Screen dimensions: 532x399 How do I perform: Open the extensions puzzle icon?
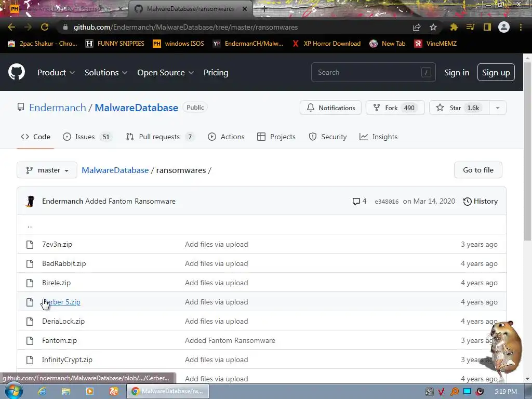(x=454, y=27)
